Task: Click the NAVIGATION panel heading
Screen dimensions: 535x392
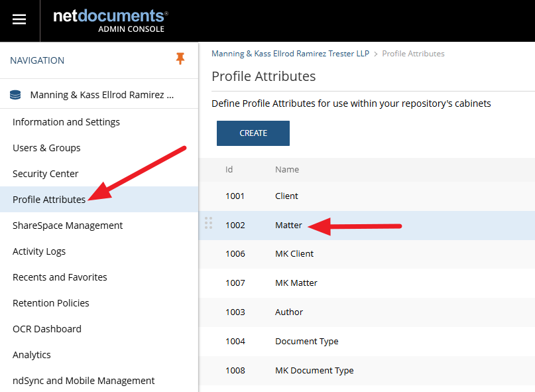Action: coord(37,60)
